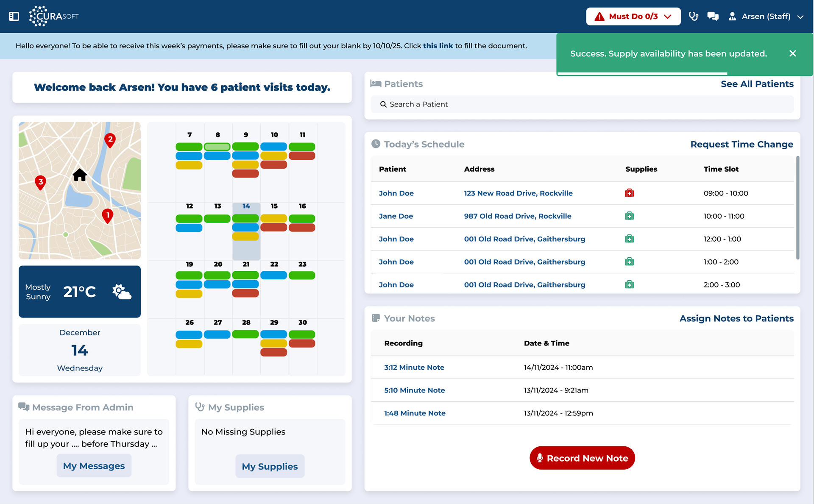Click the CuraSoft logo
The image size is (814, 504).
[54, 17]
